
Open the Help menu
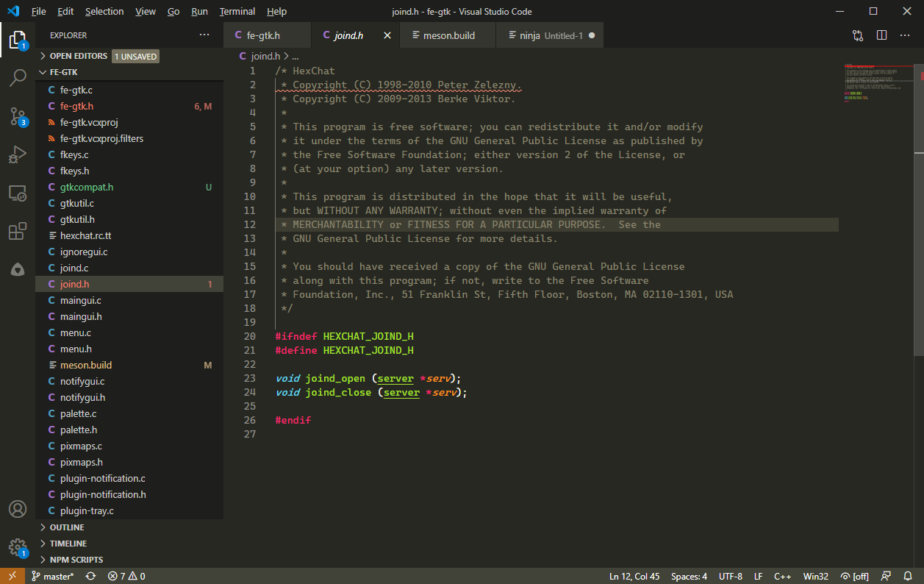pyautogui.click(x=276, y=12)
